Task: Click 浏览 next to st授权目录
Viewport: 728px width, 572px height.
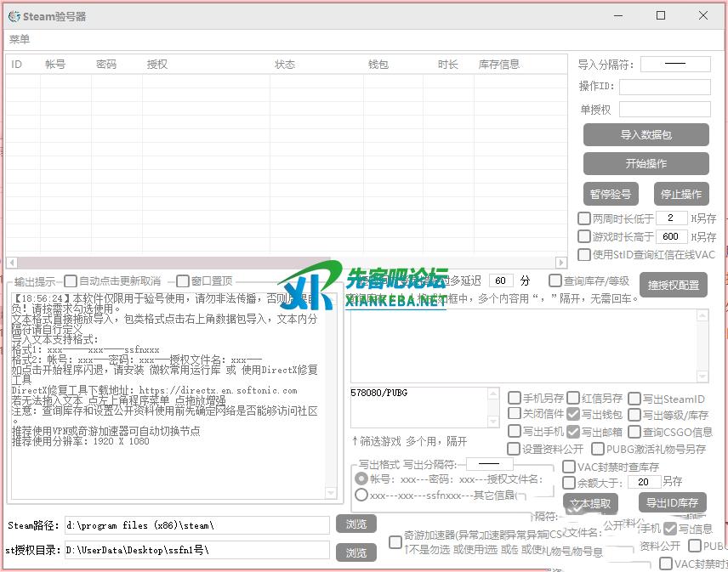Action: point(355,552)
